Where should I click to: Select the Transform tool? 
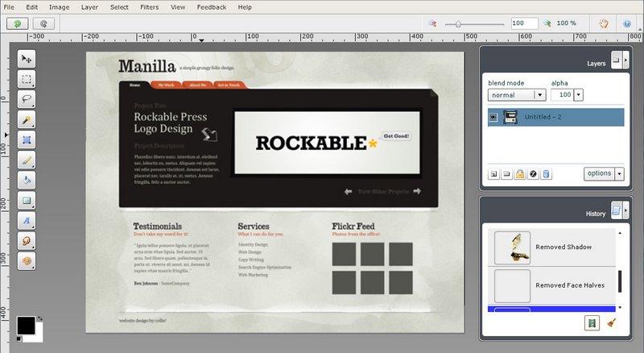click(27, 140)
